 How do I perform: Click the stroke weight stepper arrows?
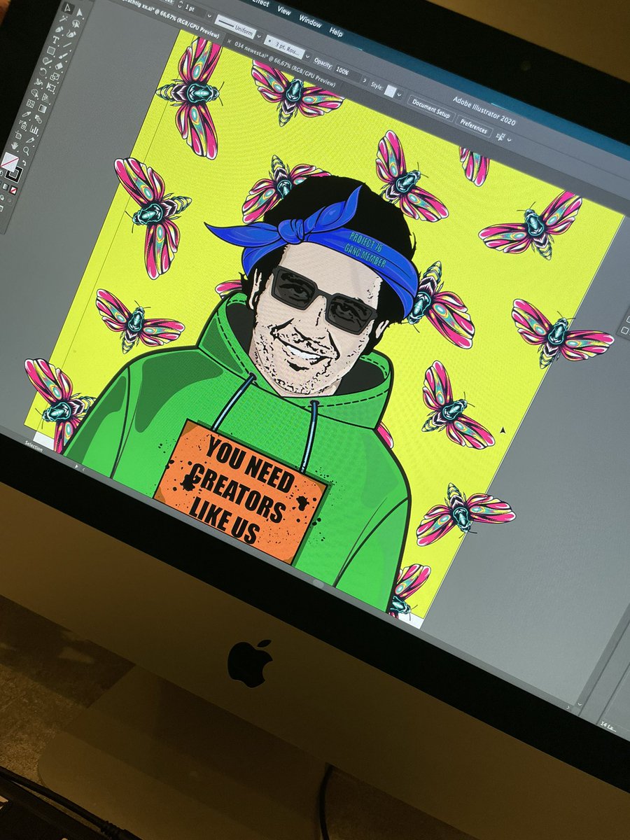pyautogui.click(x=180, y=5)
